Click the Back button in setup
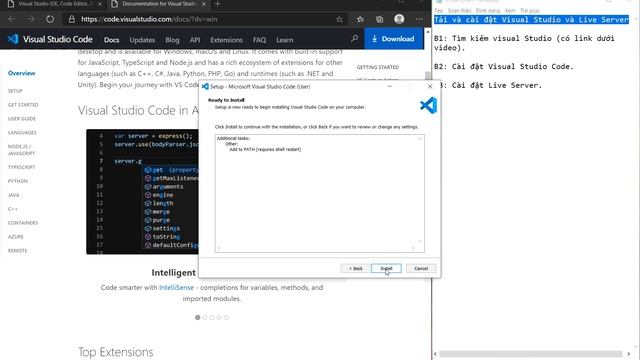This screenshot has height=360, width=640. (356, 268)
